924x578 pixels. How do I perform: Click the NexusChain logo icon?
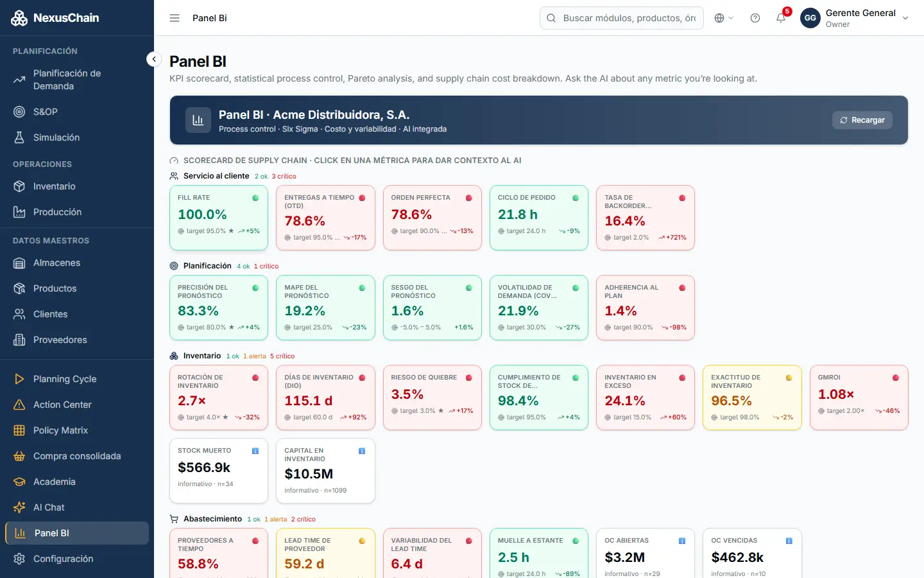(x=19, y=18)
